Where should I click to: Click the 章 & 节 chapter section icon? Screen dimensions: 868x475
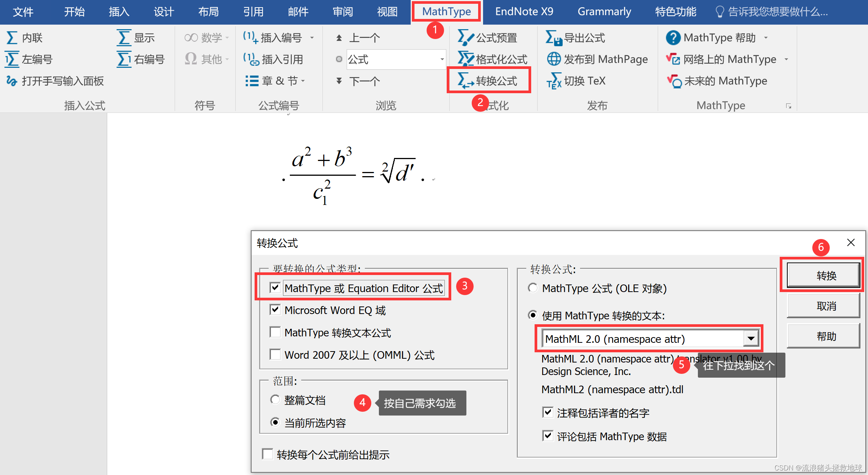click(x=252, y=81)
